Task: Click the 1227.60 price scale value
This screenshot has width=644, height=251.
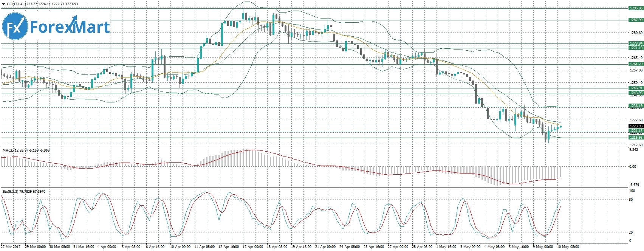Action: point(636,120)
